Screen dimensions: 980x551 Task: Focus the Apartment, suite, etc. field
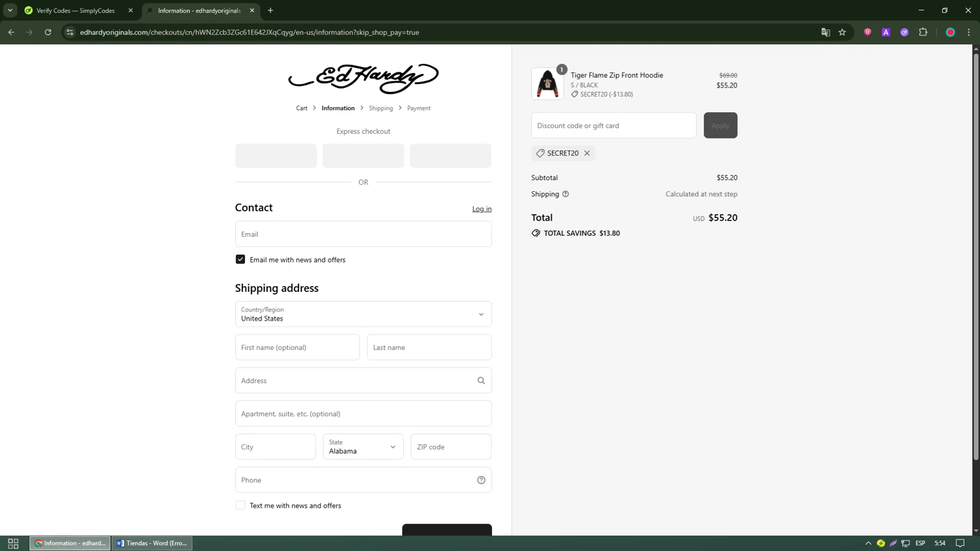pos(363,414)
